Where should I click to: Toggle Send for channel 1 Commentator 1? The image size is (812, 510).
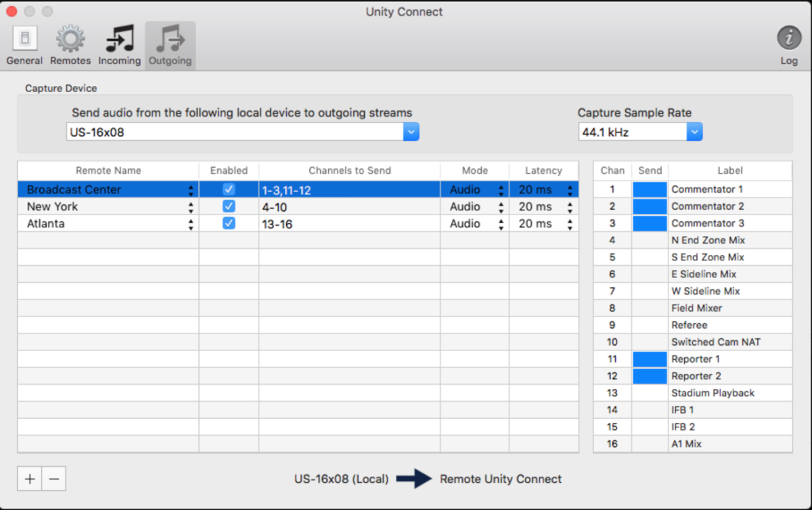[x=650, y=189]
